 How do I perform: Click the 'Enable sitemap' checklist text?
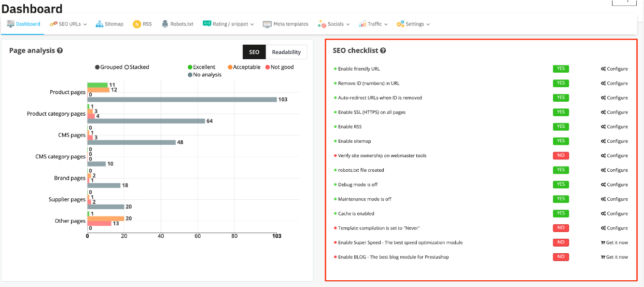pos(354,141)
